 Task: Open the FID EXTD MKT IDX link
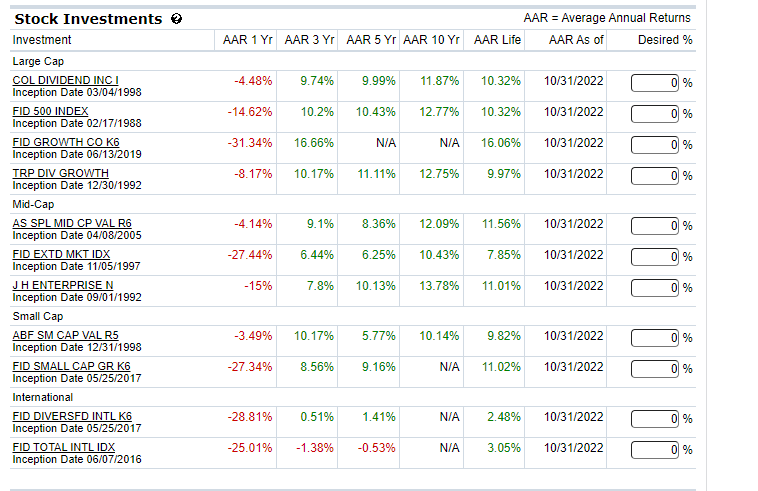pyautogui.click(x=61, y=255)
